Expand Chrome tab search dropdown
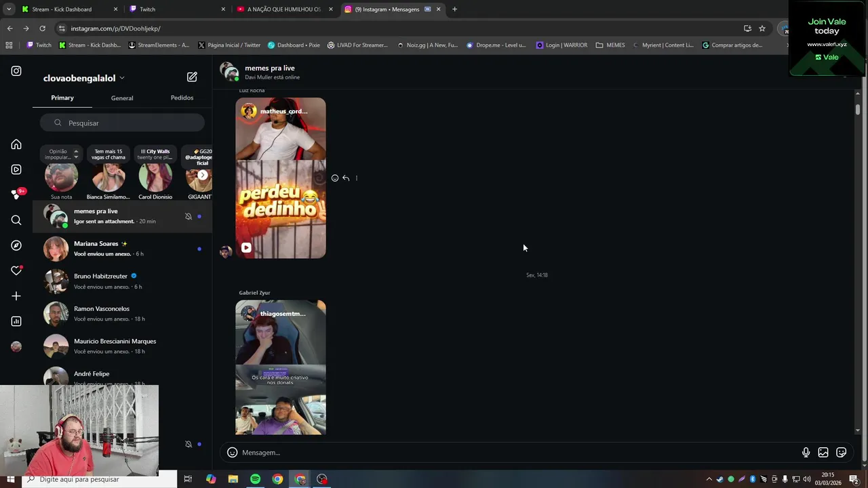 [x=9, y=9]
